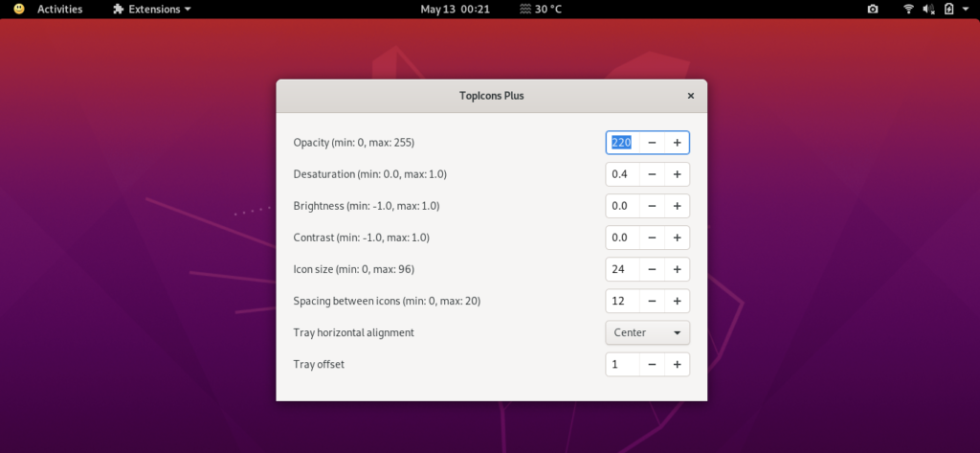Open Activities overview
This screenshot has height=453, width=980.
pos(60,10)
